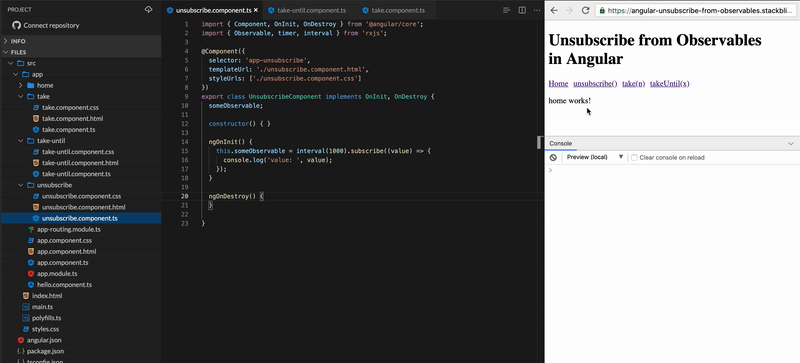Switch to the take.component.ts tab

pos(393,10)
